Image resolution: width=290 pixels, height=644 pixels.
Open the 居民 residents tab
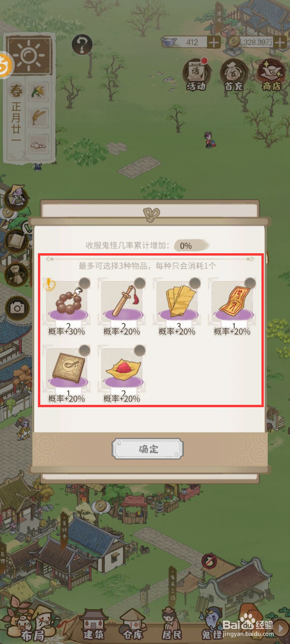pyautogui.click(x=172, y=624)
